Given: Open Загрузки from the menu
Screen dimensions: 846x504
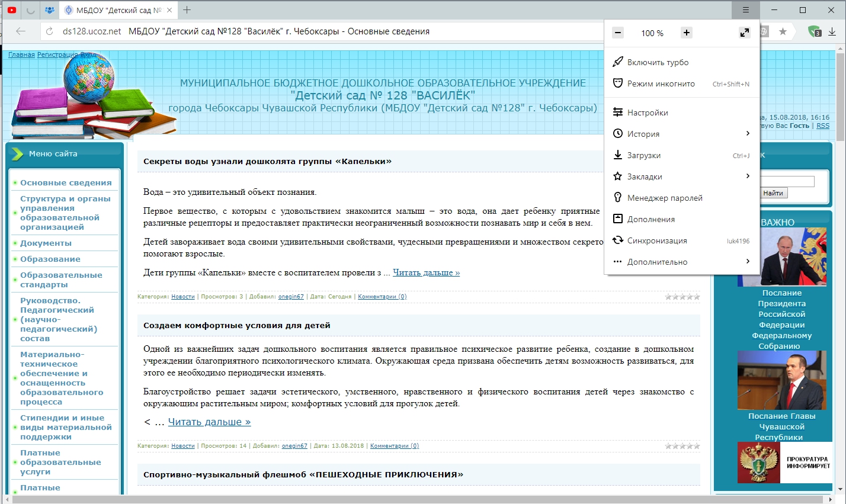Looking at the screenshot, I should pyautogui.click(x=681, y=155).
